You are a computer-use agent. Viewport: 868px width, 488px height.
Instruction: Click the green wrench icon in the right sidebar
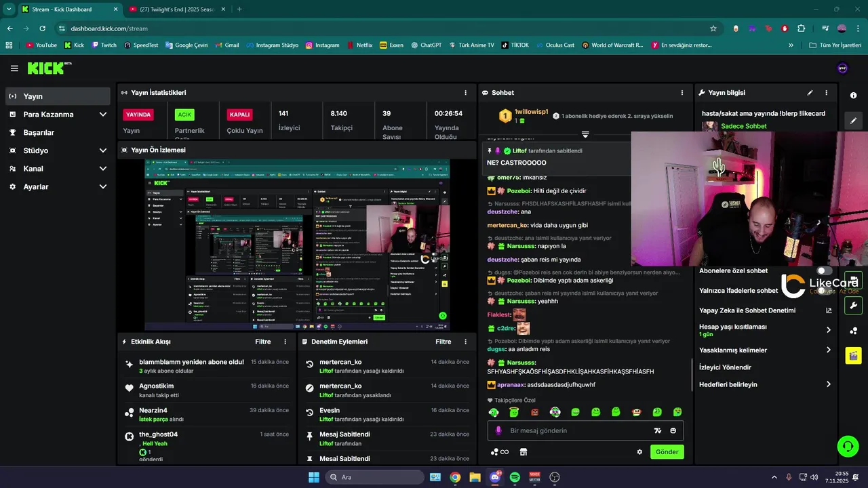tap(854, 306)
